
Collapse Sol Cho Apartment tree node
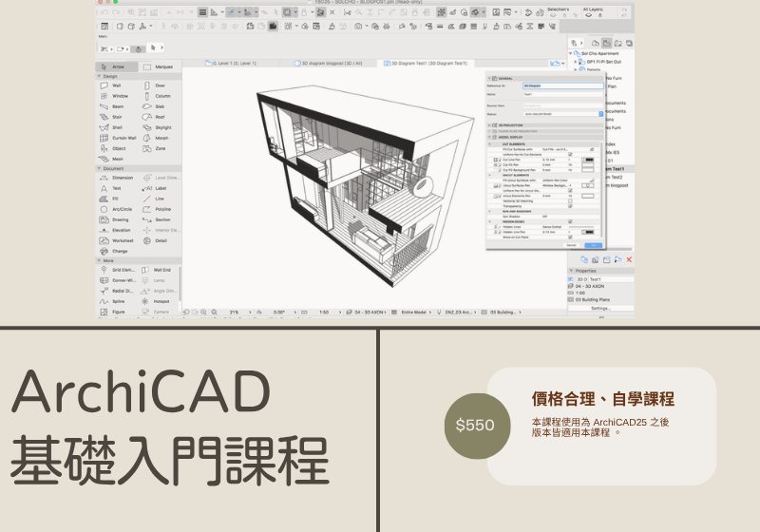point(571,53)
